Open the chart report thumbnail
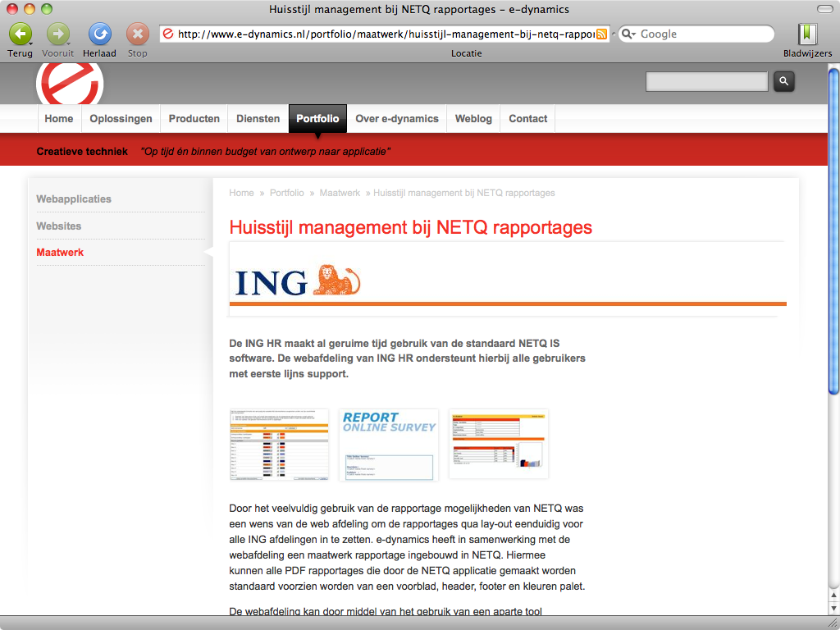Screen dimensions: 840x630 pos(499,444)
